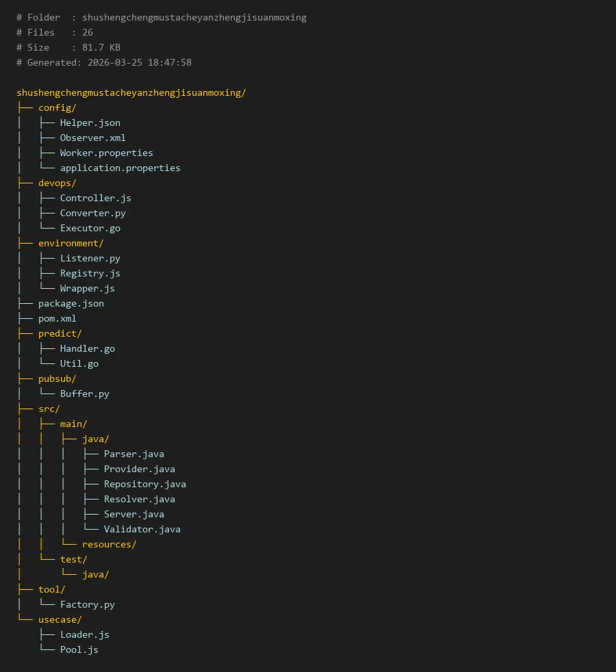The width and height of the screenshot is (616, 672).
Task: Open application.properties file
Action: click(x=120, y=168)
